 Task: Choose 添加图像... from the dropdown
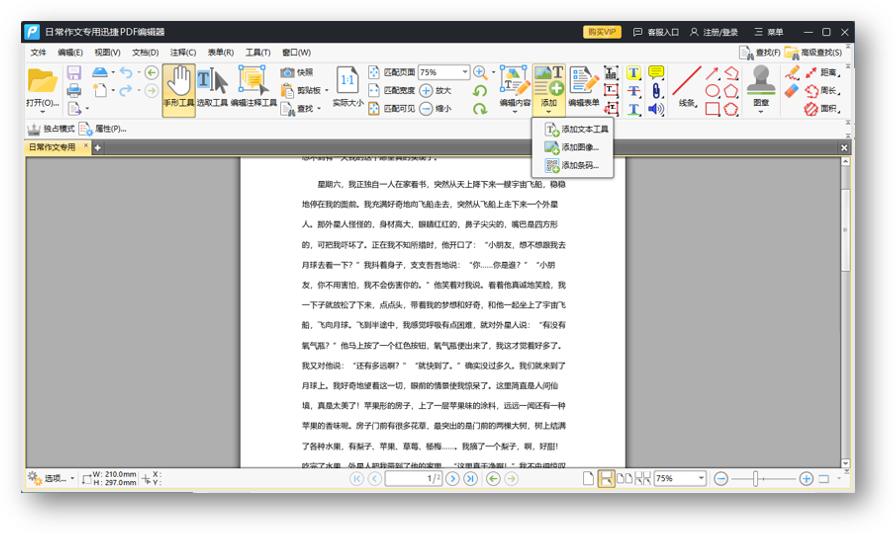[x=573, y=147]
